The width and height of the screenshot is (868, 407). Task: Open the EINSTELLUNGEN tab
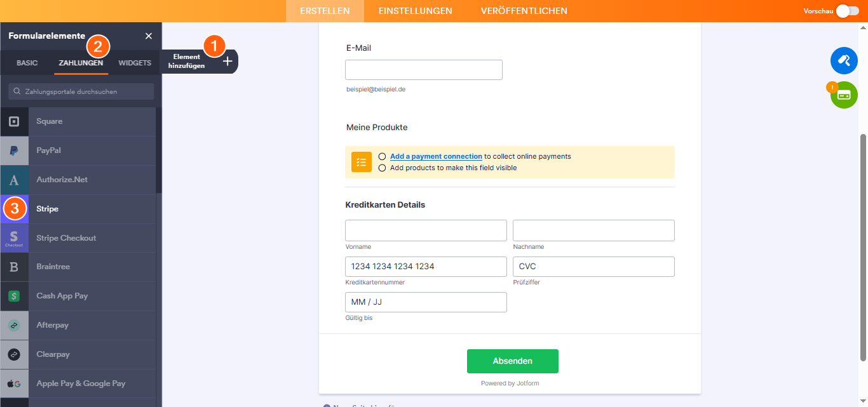[415, 11]
